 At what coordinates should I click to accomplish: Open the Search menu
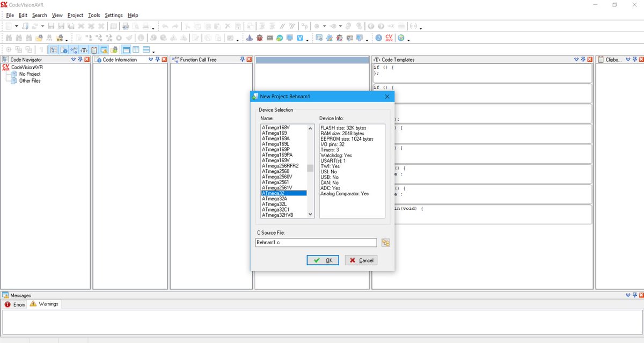[x=39, y=15]
